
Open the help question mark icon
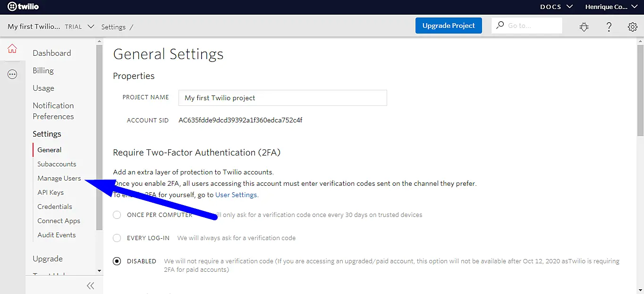(609, 27)
